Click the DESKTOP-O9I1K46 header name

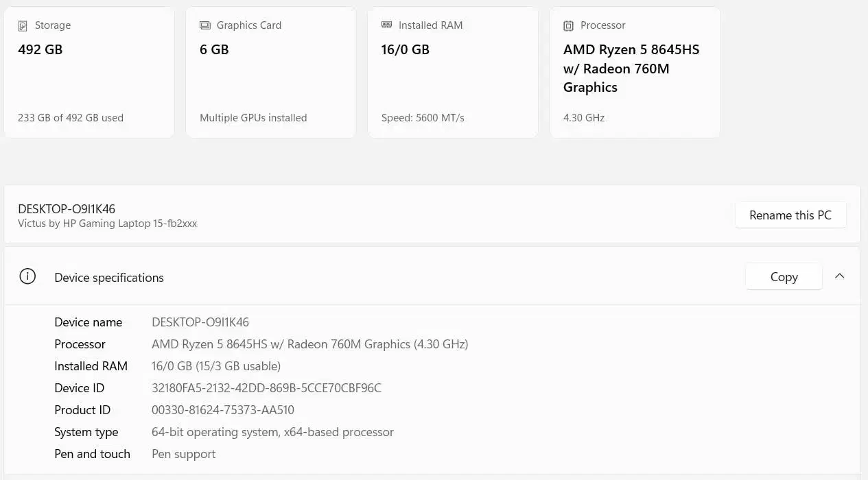[67, 209]
